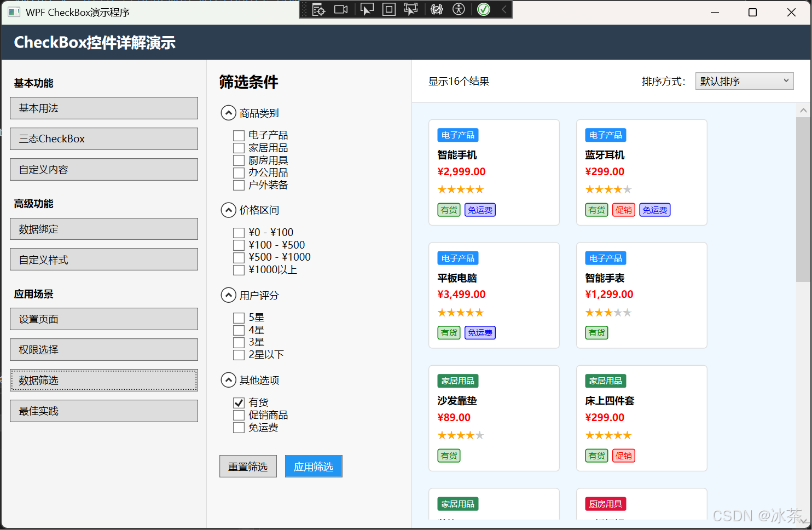The width and height of the screenshot is (812, 530).
Task: Click the 显示16个结果 text
Action: (459, 82)
